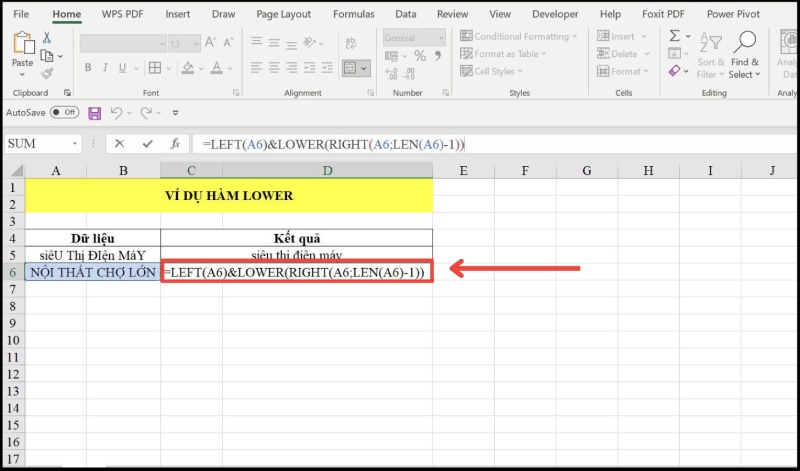
Task: Click the Undo arrow in the quick access bar
Action: (117, 113)
